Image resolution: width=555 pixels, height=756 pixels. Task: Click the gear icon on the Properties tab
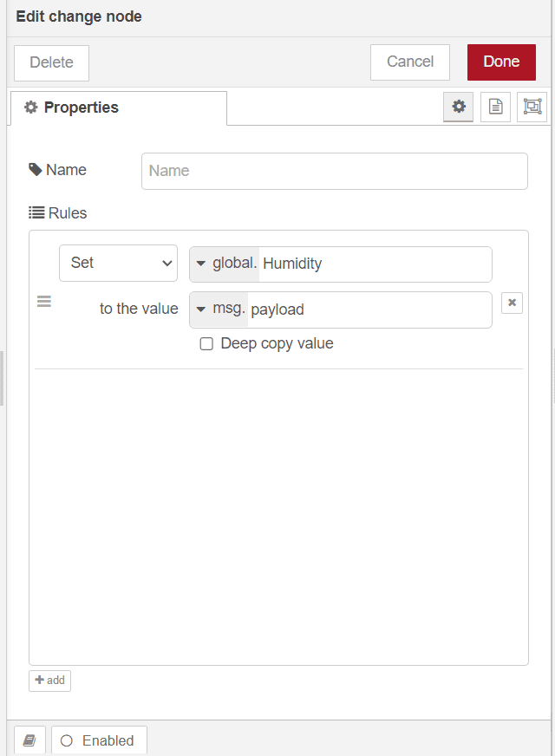tap(30, 108)
